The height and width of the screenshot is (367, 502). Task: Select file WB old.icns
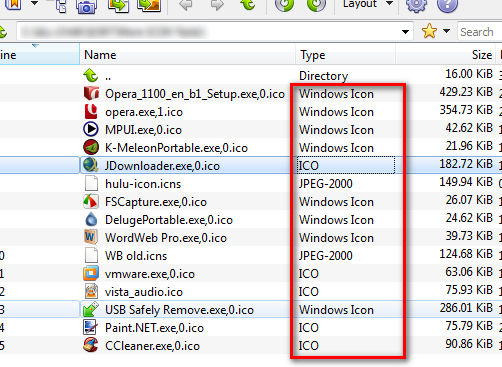[x=136, y=256]
